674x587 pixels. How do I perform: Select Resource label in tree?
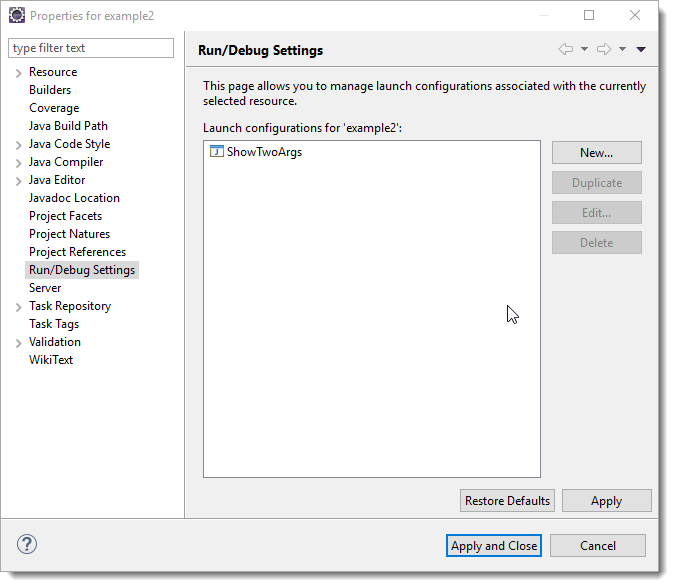tap(53, 72)
